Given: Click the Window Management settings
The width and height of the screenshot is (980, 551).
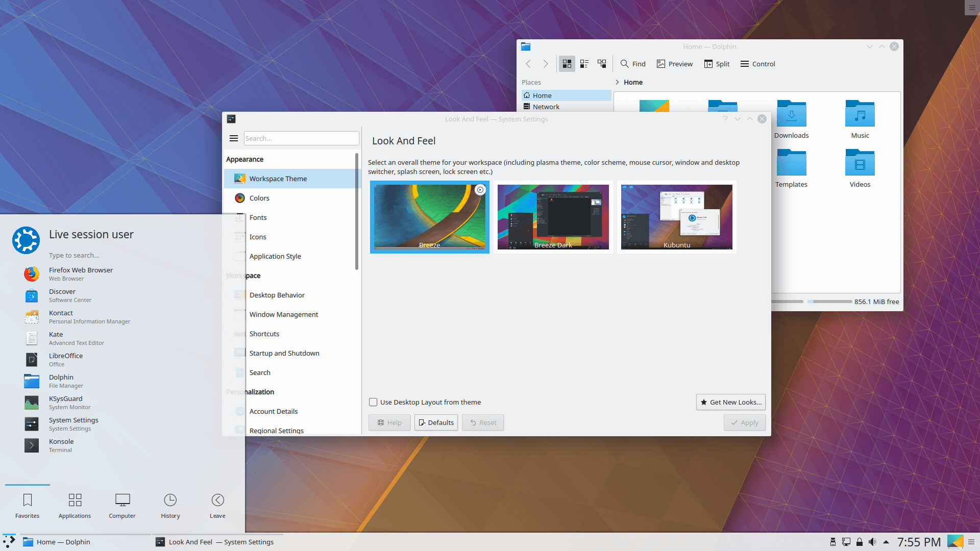Looking at the screenshot, I should tap(283, 314).
